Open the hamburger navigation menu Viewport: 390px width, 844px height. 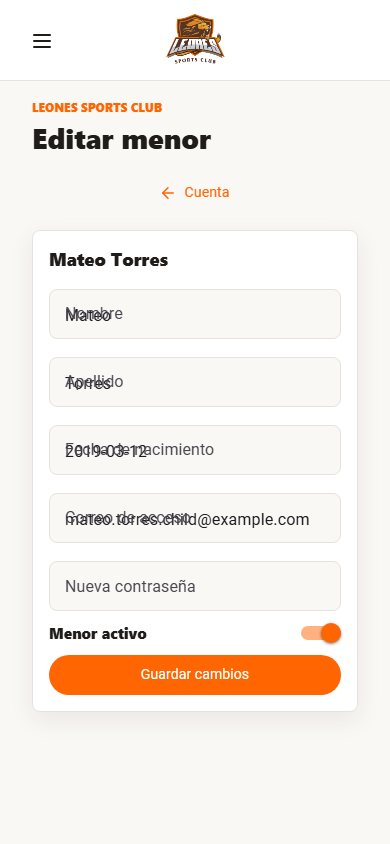coord(42,41)
